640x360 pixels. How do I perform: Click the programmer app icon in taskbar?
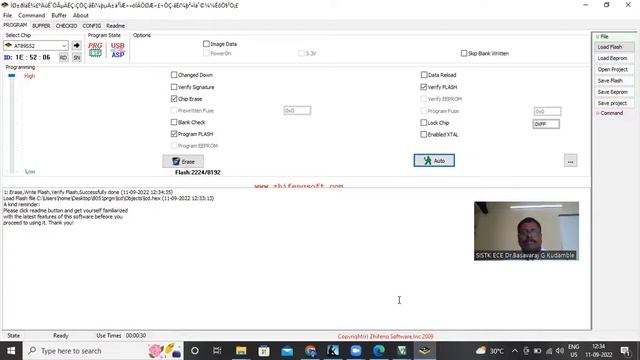[x=424, y=351]
